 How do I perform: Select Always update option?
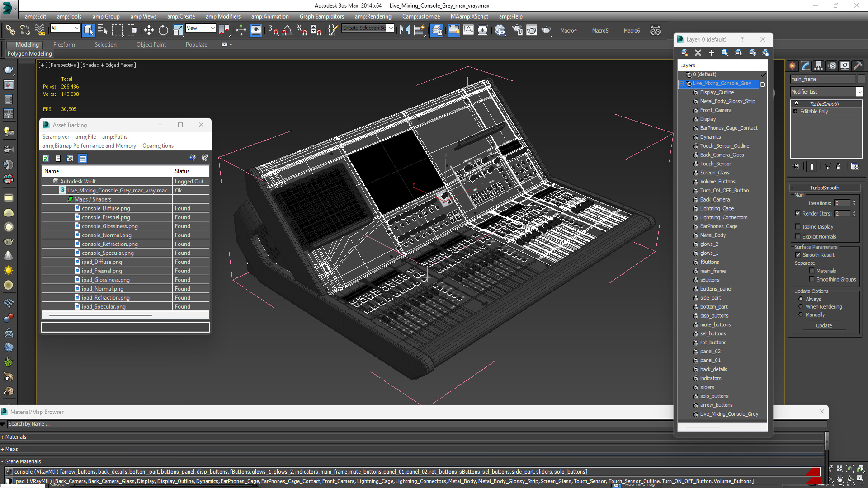pos(801,299)
